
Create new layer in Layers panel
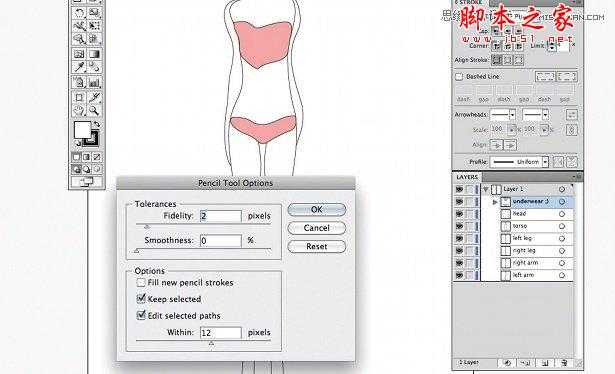coord(545,363)
